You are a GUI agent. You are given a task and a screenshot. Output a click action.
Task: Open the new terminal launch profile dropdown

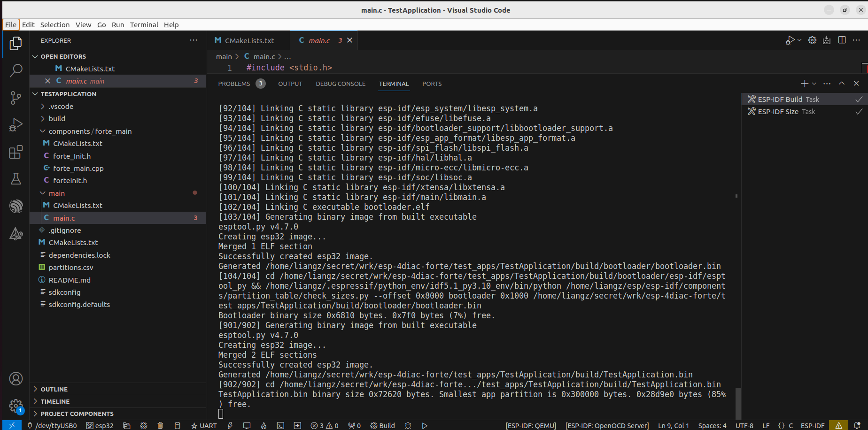(814, 84)
